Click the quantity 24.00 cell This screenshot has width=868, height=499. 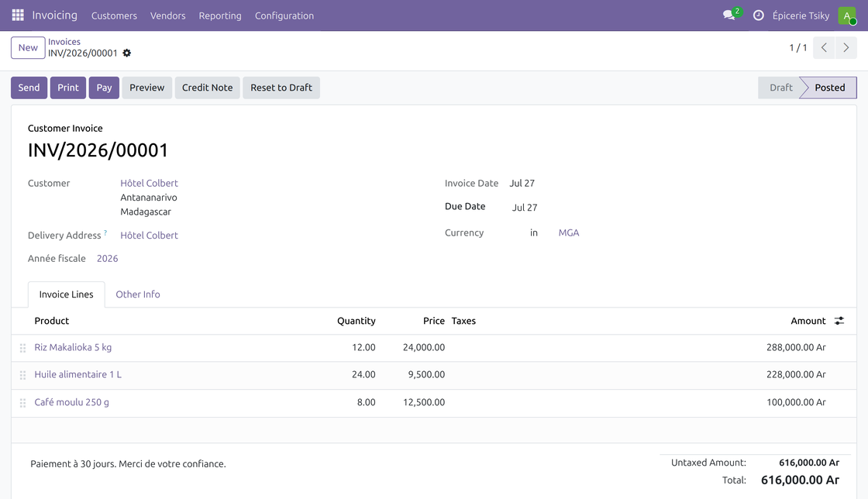(x=363, y=374)
